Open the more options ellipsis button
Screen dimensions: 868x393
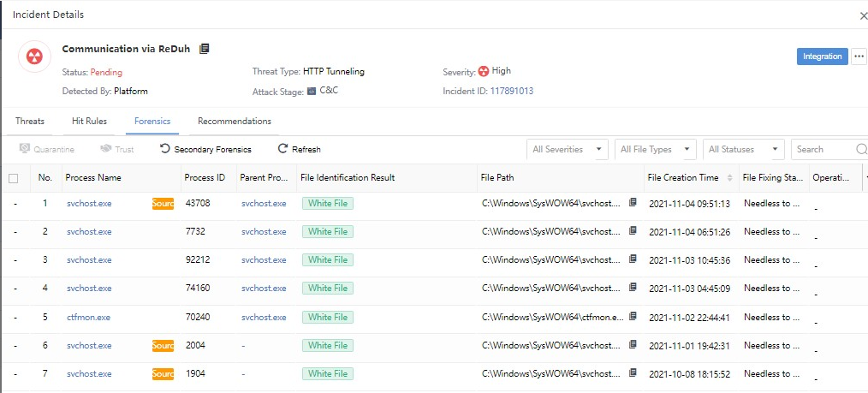click(x=859, y=57)
